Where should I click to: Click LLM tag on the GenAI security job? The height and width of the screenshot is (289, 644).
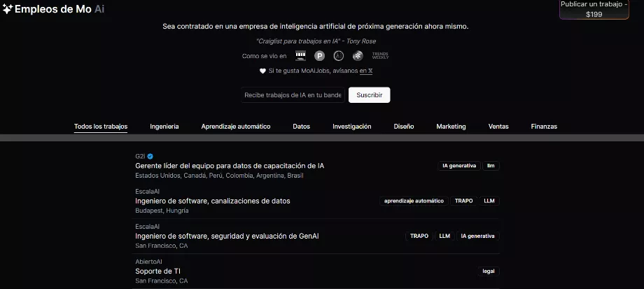pyautogui.click(x=444, y=236)
